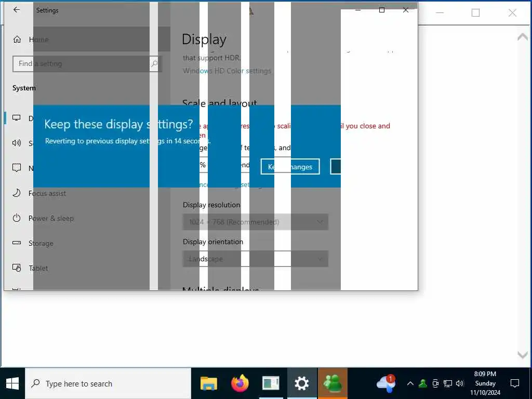Open the Display orientation Landscape dropdown
The image size is (532, 399).
coord(256,259)
